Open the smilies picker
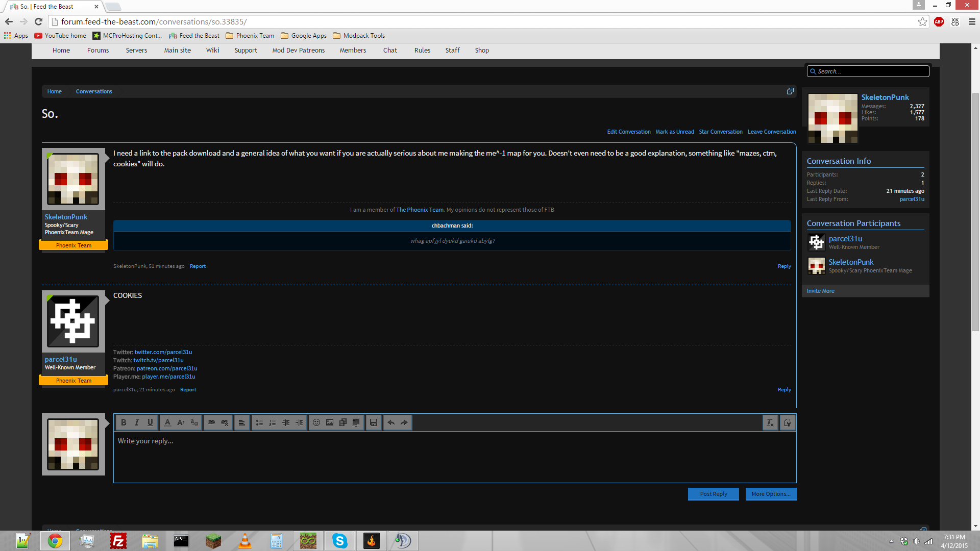This screenshot has width=980, height=551. click(x=316, y=422)
